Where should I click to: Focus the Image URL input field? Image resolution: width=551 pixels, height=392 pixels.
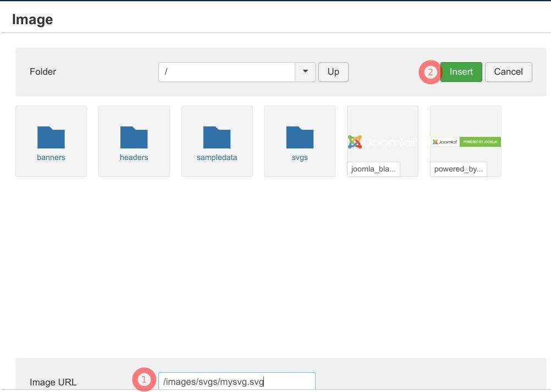pos(237,382)
